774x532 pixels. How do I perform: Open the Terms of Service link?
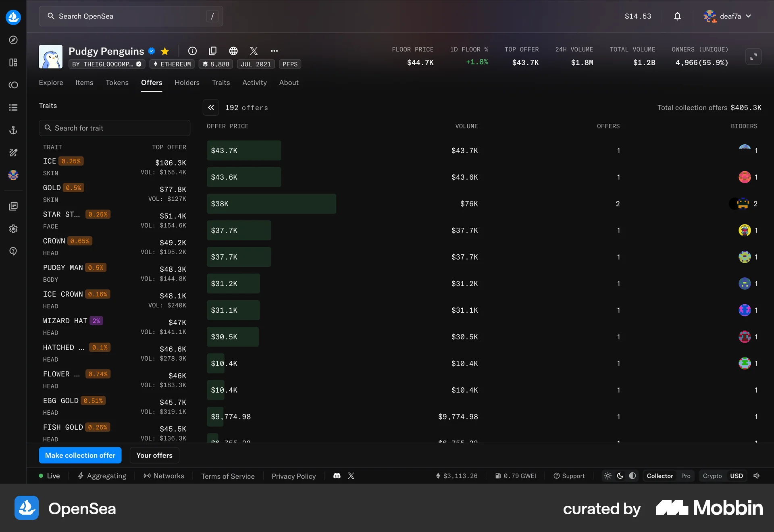[228, 476]
